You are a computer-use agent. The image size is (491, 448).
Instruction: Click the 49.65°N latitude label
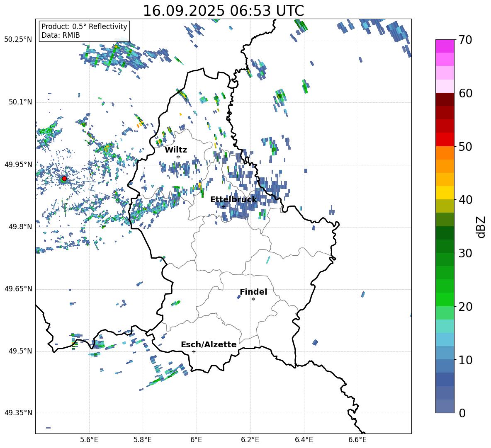coord(18,288)
